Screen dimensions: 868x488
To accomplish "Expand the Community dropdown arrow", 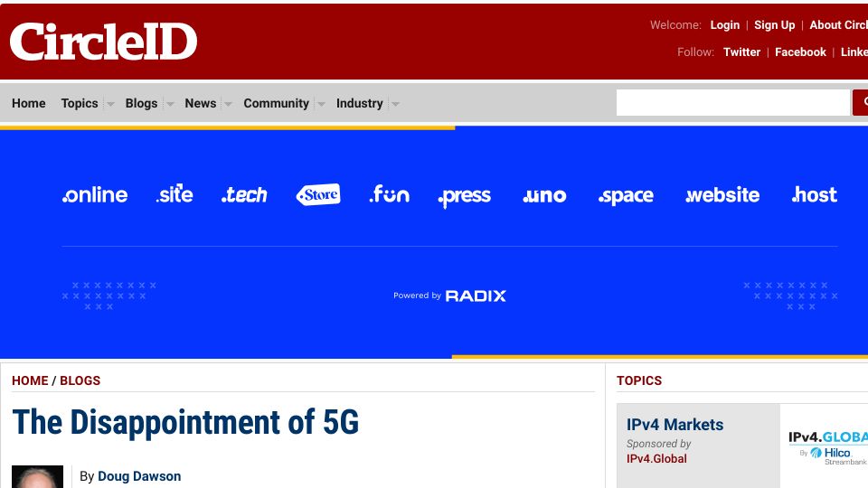I will click(320, 103).
